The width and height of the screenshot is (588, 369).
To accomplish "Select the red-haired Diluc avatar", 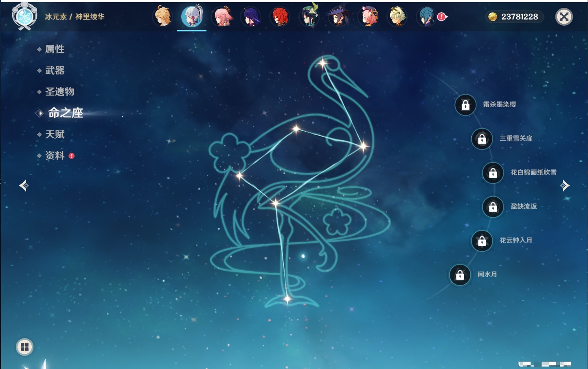I will pyautogui.click(x=280, y=17).
